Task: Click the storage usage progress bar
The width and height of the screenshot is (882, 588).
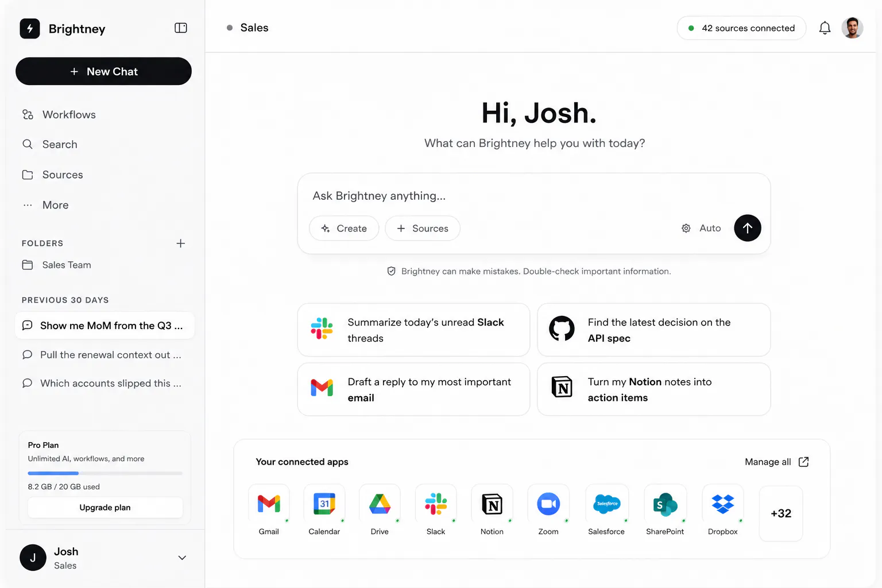Action: tap(105, 473)
